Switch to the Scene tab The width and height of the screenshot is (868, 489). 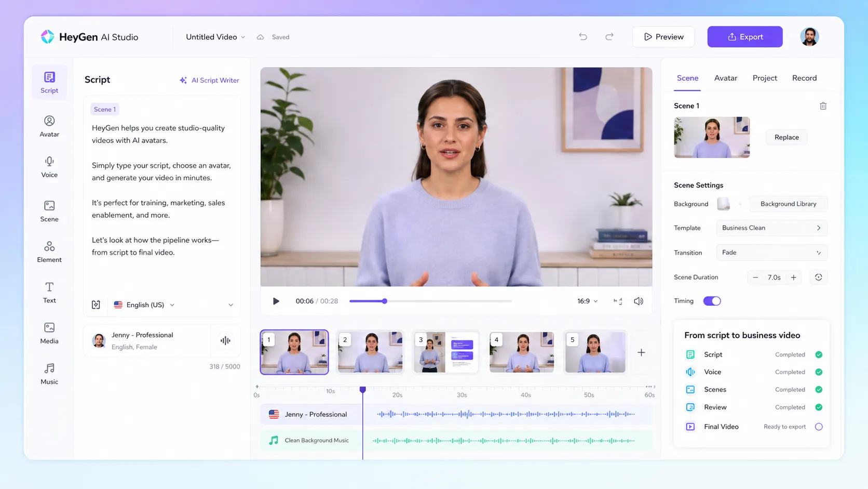687,78
